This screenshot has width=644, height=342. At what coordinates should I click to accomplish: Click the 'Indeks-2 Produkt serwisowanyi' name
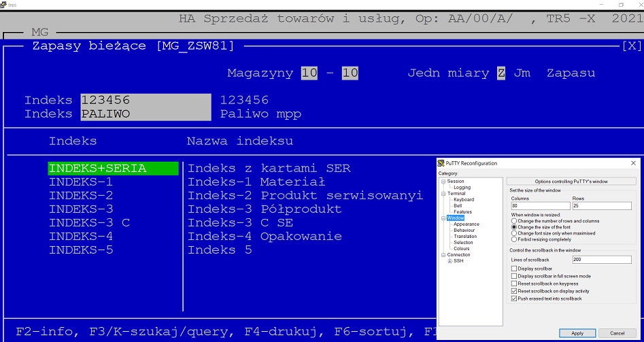pos(305,195)
